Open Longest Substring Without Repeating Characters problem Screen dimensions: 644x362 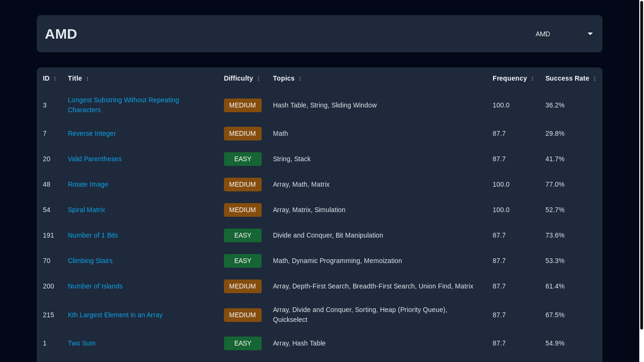pos(124,105)
